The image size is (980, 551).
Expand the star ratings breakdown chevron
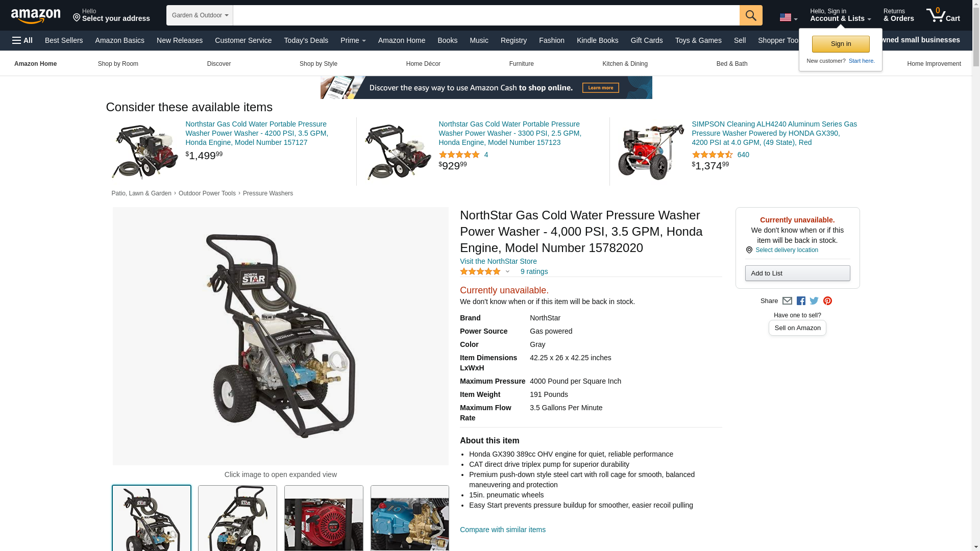[507, 272]
